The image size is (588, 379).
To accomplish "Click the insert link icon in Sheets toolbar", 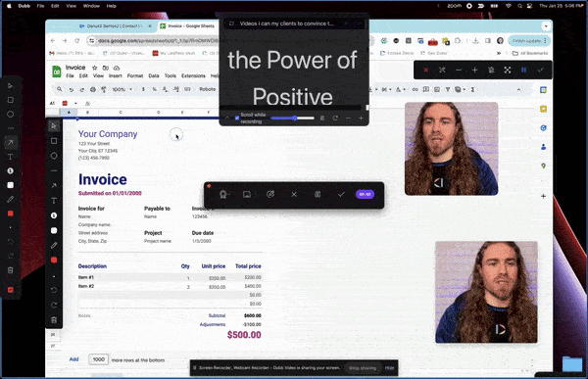I will [x=415, y=89].
